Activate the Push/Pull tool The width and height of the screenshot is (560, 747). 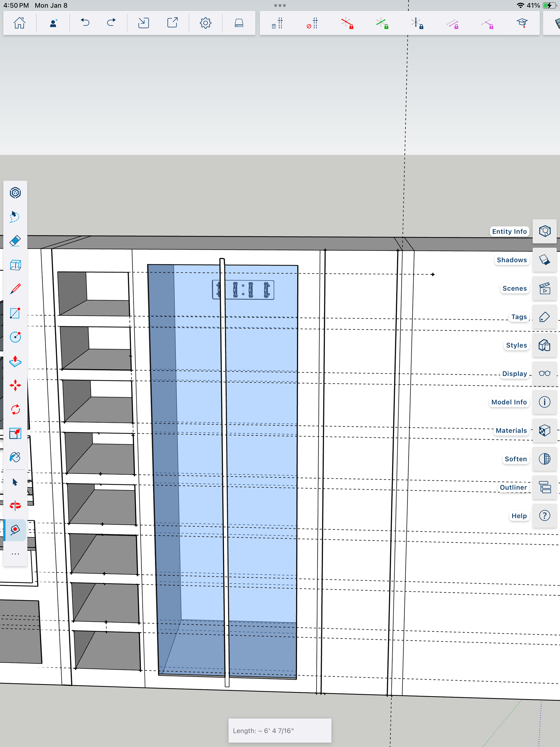click(x=15, y=361)
